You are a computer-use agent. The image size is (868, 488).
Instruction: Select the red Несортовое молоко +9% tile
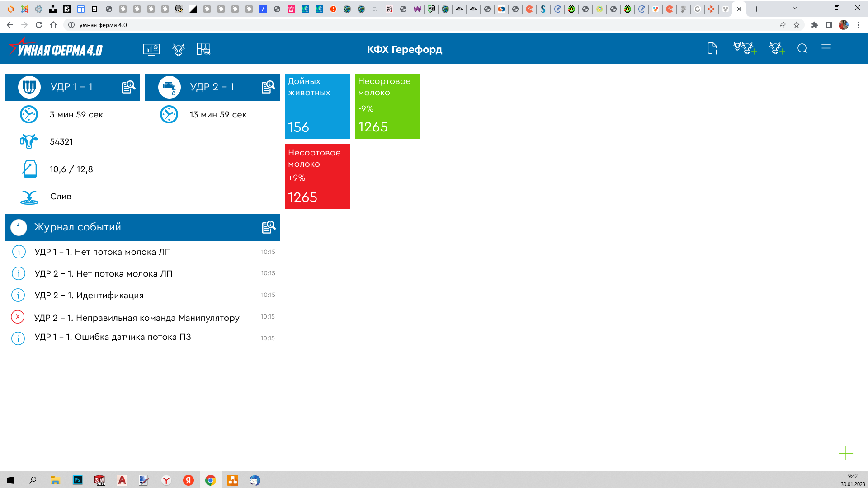(x=317, y=176)
